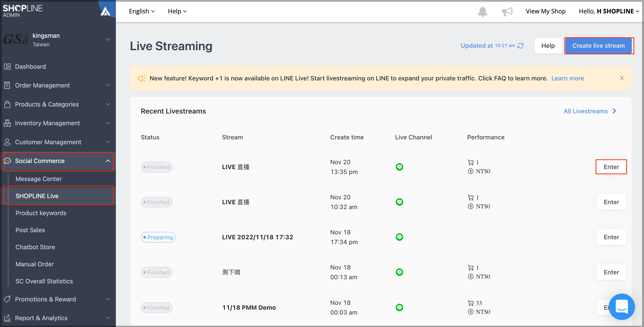Collapse the Social Commerce section
Screen dimensions: 644x327
point(108,161)
